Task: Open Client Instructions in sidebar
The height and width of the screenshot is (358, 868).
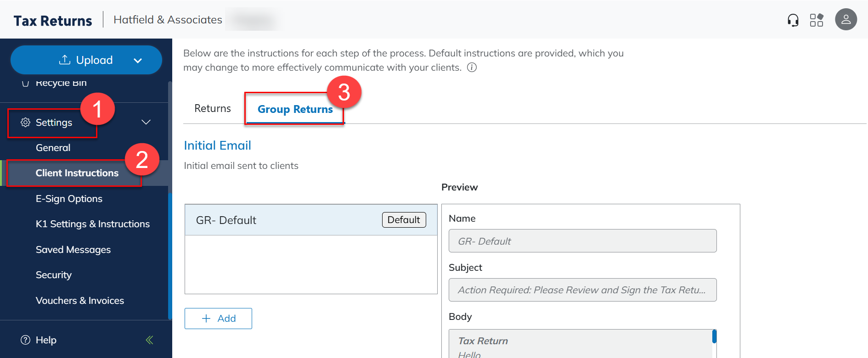Action: [x=77, y=173]
